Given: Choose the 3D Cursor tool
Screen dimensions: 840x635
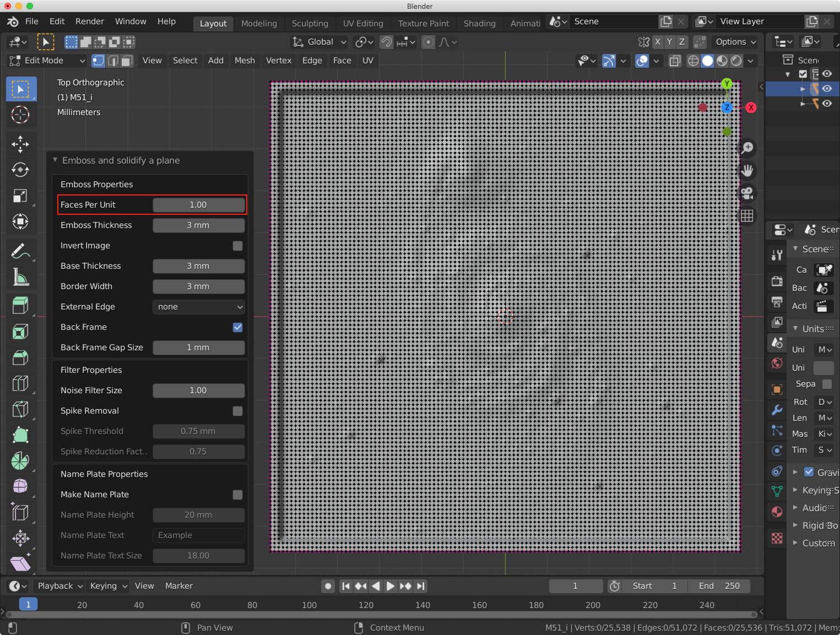Looking at the screenshot, I should click(20, 115).
